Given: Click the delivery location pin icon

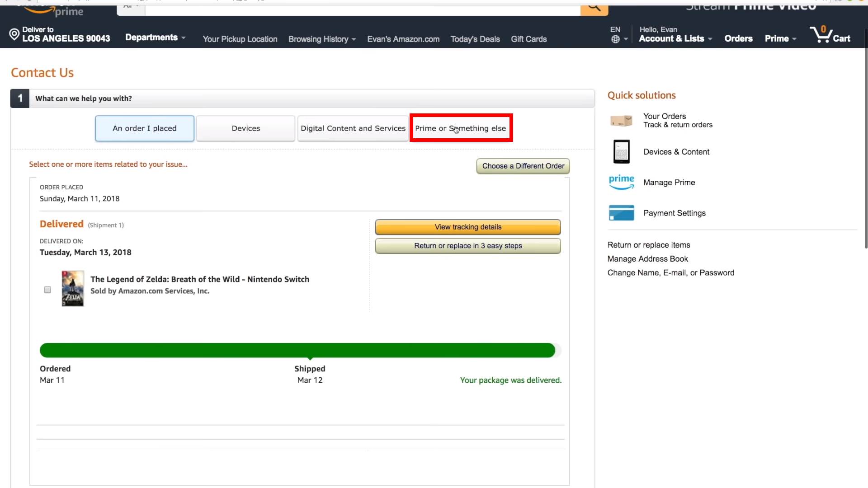Looking at the screenshot, I should pos(14,34).
